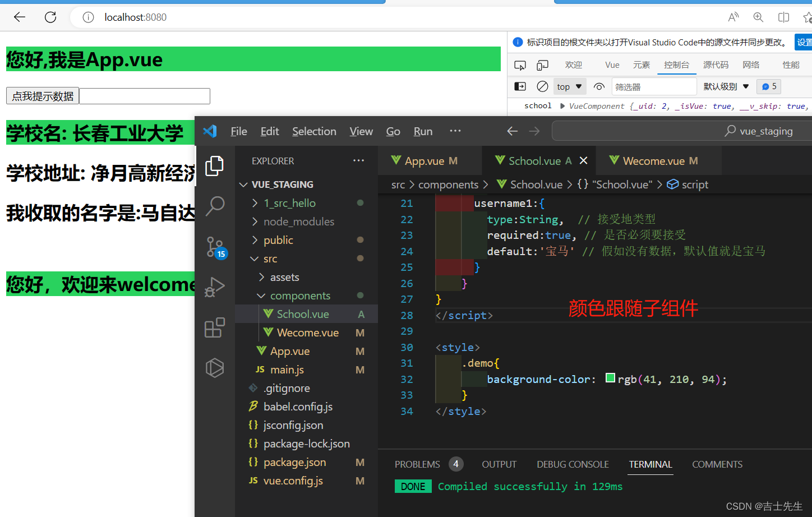Open the Extensions view in VS Code
The width and height of the screenshot is (812, 517).
click(x=215, y=327)
